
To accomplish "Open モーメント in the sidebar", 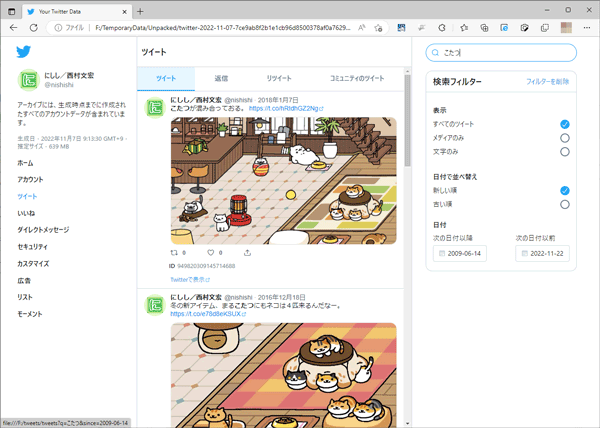I will [30, 314].
